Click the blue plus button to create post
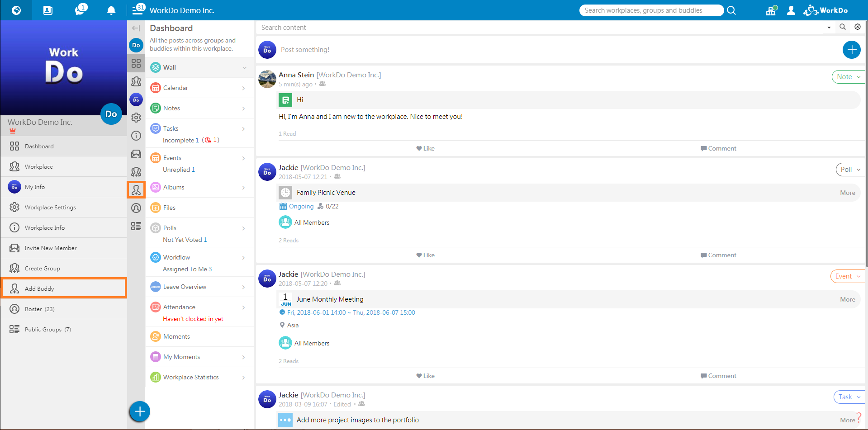The width and height of the screenshot is (868, 430). point(852,50)
